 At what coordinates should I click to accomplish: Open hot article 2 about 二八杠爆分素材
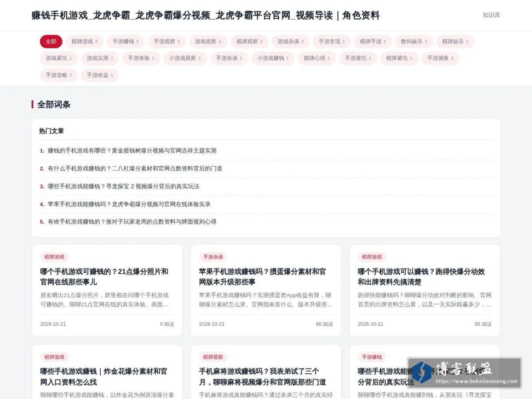(135, 168)
